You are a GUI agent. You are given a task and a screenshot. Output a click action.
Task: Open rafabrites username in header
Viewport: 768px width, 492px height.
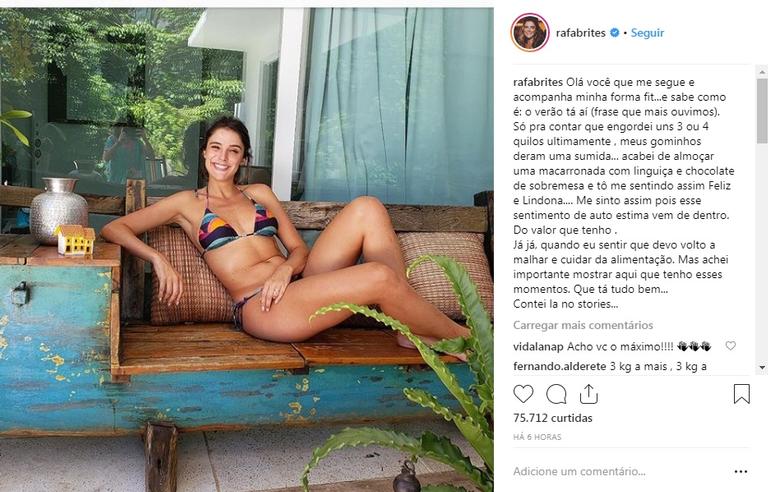(x=580, y=33)
